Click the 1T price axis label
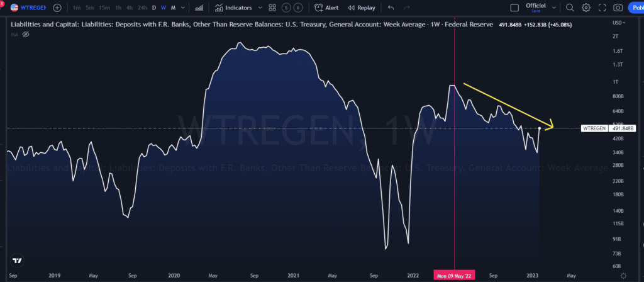This screenshot has width=644, height=282. click(615, 82)
